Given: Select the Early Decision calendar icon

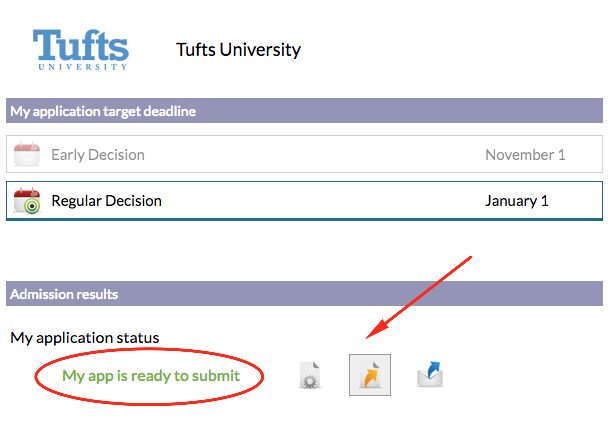Looking at the screenshot, I should 27,154.
